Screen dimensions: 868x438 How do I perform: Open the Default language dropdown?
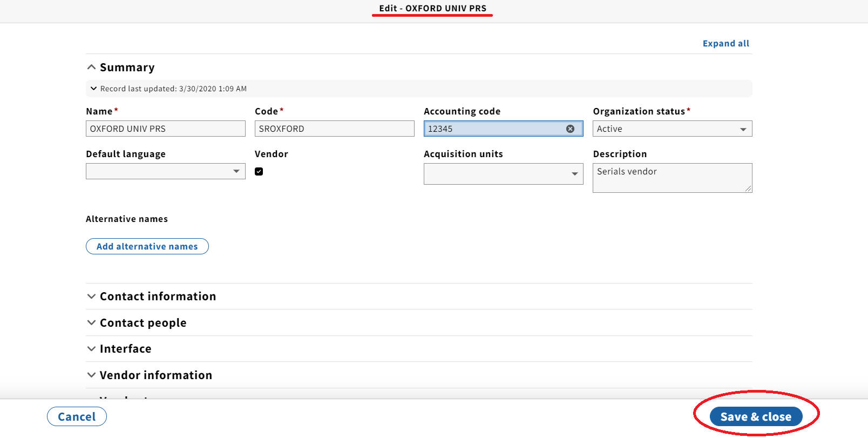(x=166, y=171)
